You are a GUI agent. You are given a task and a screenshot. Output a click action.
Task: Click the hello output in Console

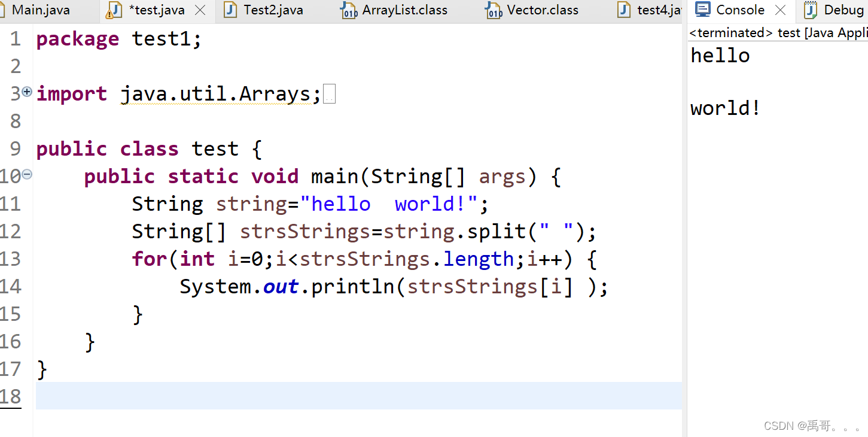pos(720,56)
